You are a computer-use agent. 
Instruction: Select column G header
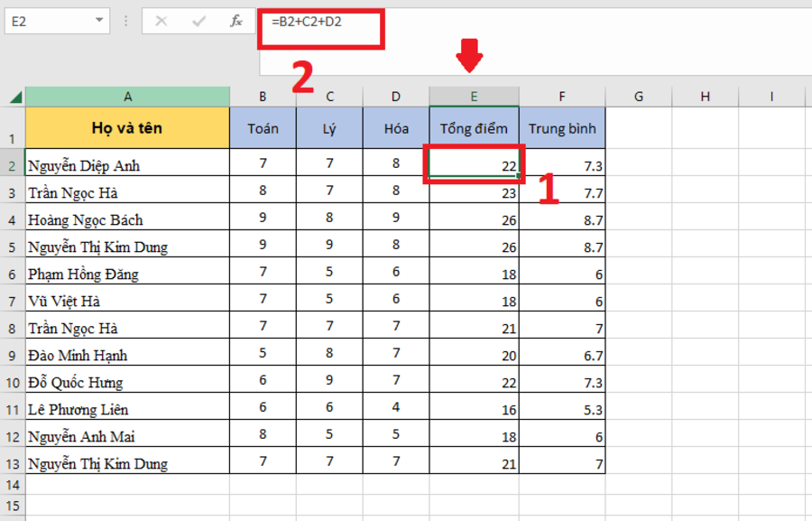[x=639, y=97]
